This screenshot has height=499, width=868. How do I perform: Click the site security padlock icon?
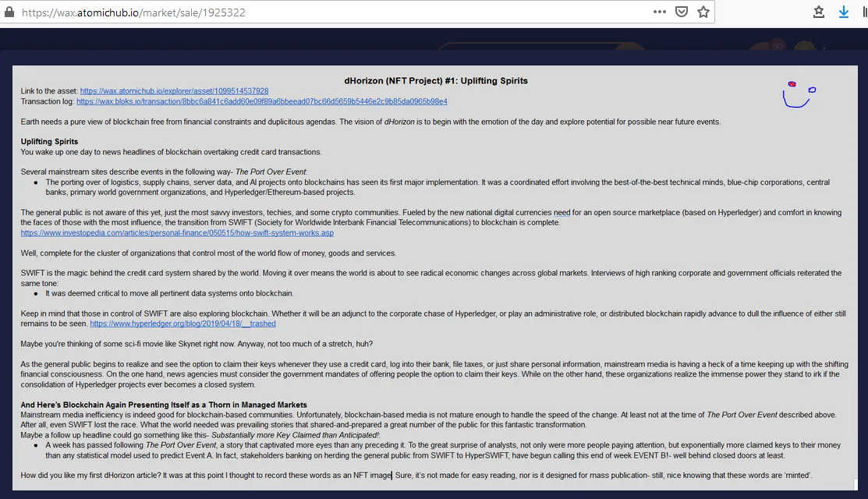click(x=9, y=12)
